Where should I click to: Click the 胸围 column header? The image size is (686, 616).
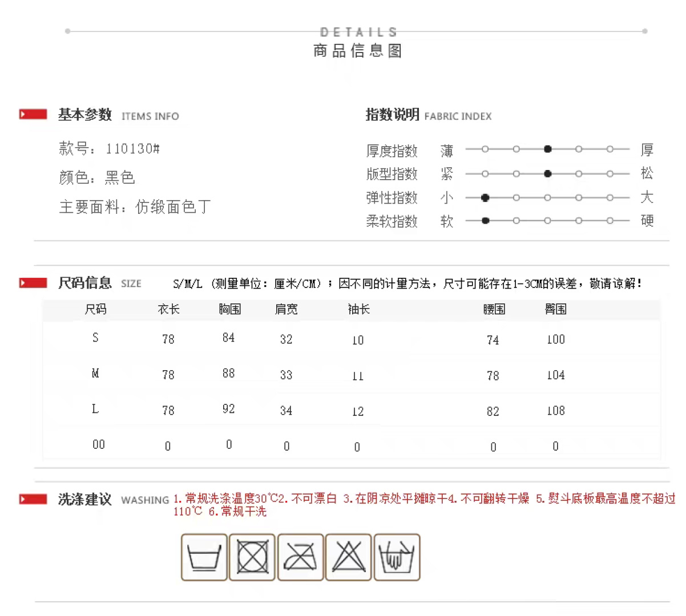coord(229,309)
